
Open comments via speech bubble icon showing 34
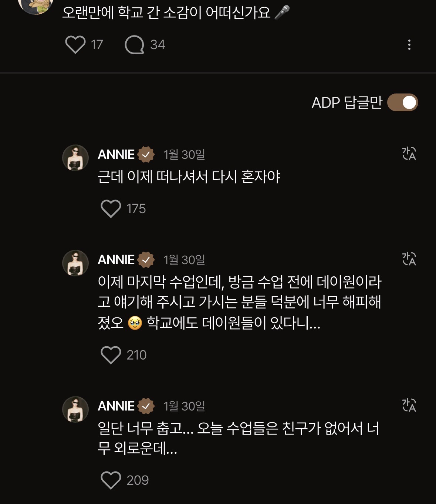[134, 45]
